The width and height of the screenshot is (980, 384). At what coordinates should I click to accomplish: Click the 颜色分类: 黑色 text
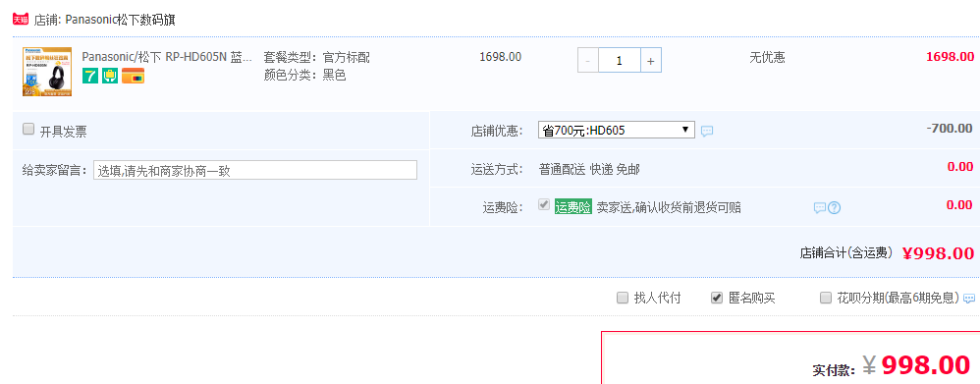305,76
